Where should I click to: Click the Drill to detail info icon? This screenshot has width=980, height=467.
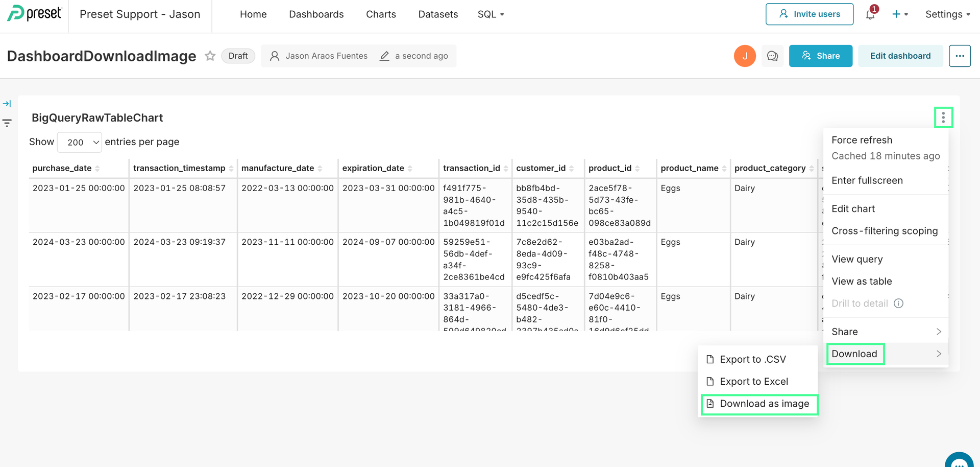tap(898, 303)
